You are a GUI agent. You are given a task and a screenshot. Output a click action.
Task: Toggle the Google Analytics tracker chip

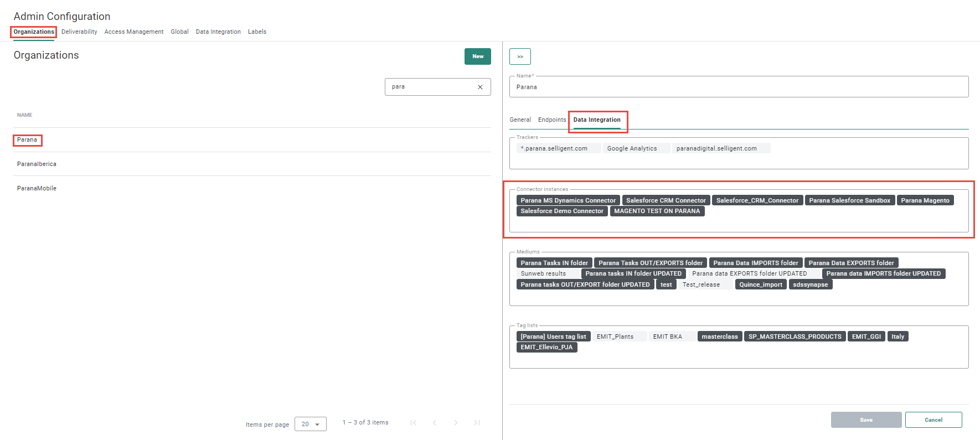point(632,148)
